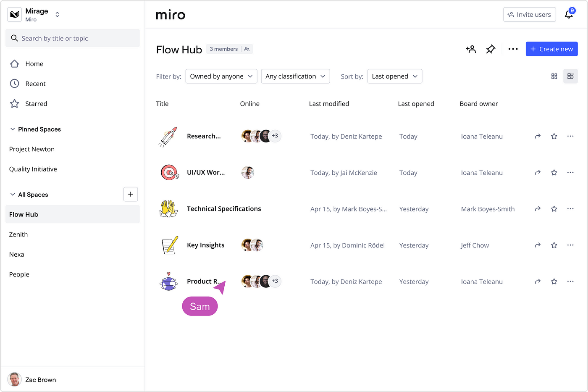This screenshot has height=392, width=588.
Task: Open the workspace switcher chevrons next to Mirage
Action: [57, 15]
